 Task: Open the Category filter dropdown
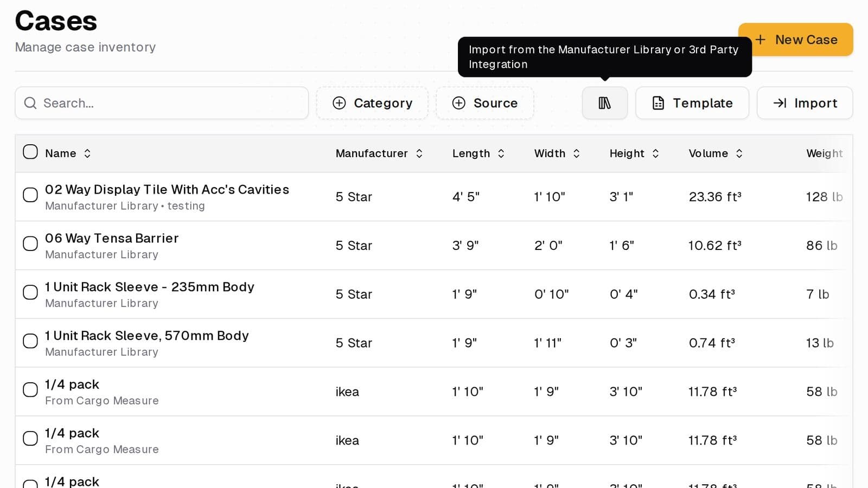pos(372,103)
